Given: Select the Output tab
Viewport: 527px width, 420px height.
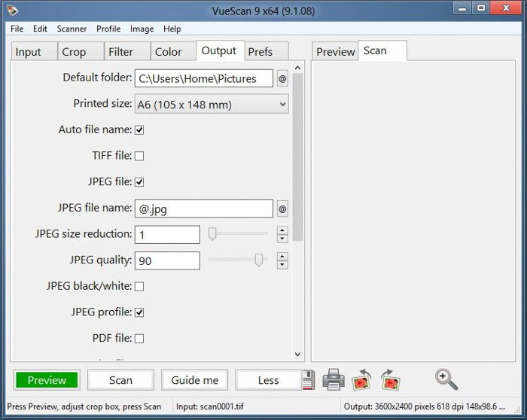Looking at the screenshot, I should click(x=221, y=50).
